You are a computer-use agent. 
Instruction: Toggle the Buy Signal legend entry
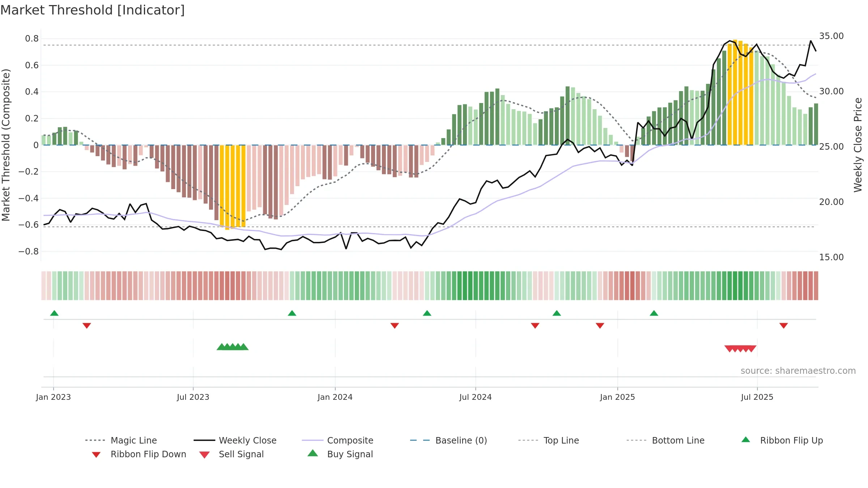(340, 454)
